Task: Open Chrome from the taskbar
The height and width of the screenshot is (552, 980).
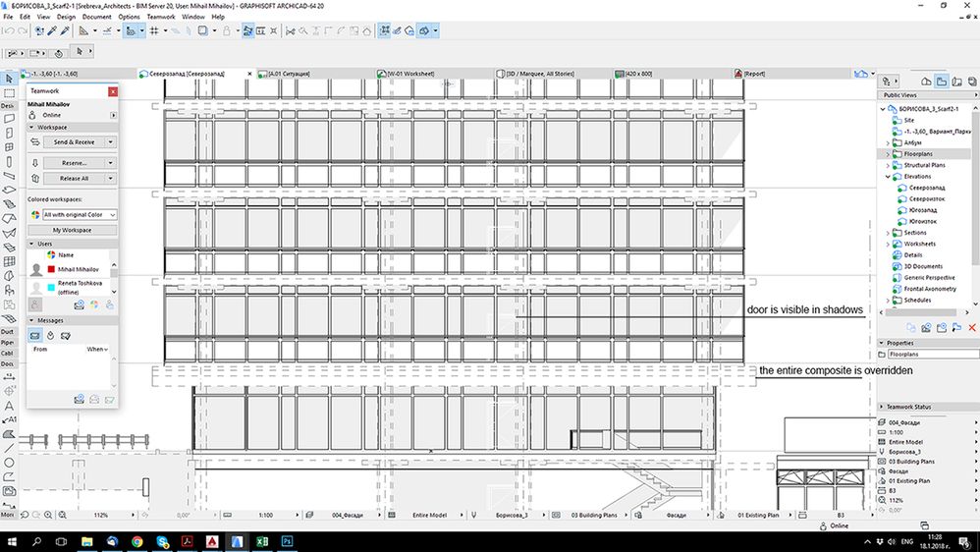Action: (136, 541)
